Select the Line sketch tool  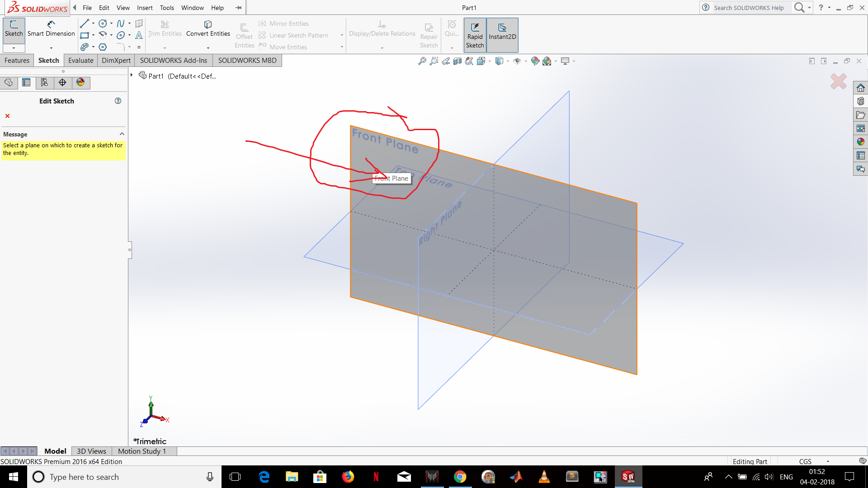coord(84,23)
